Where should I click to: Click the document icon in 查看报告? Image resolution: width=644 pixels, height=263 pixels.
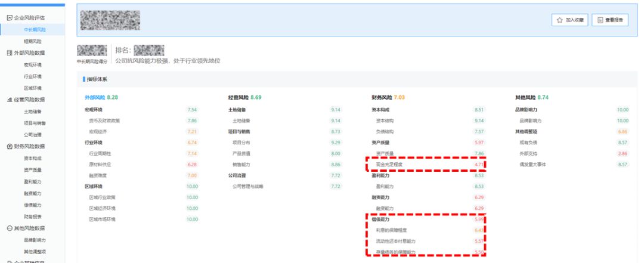click(x=600, y=20)
